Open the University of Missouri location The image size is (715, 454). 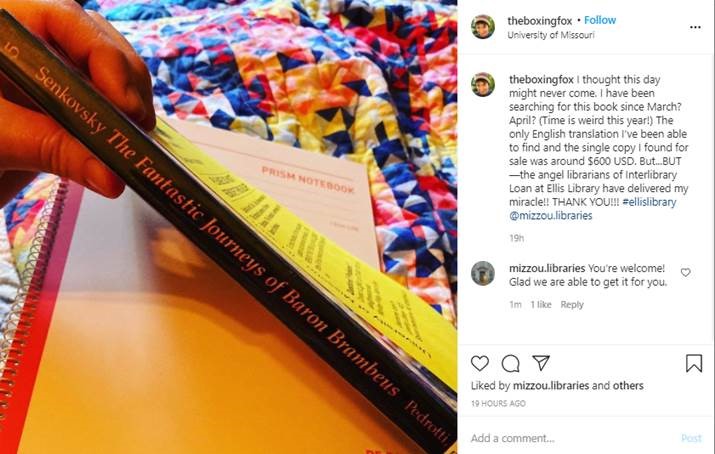coord(551,35)
